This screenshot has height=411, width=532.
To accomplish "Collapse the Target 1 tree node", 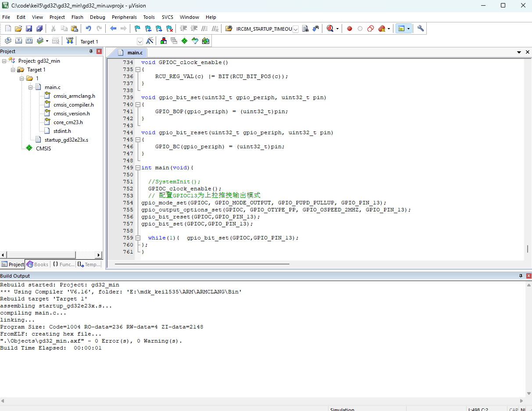I will tap(13, 70).
